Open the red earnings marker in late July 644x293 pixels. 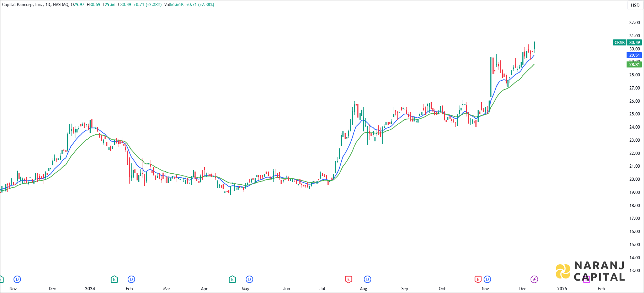click(x=348, y=280)
